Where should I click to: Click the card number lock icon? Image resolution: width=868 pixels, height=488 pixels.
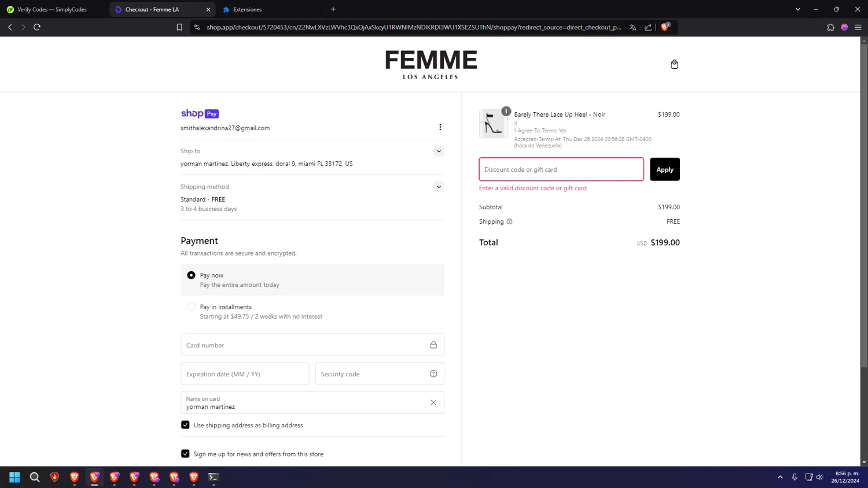tap(433, 345)
